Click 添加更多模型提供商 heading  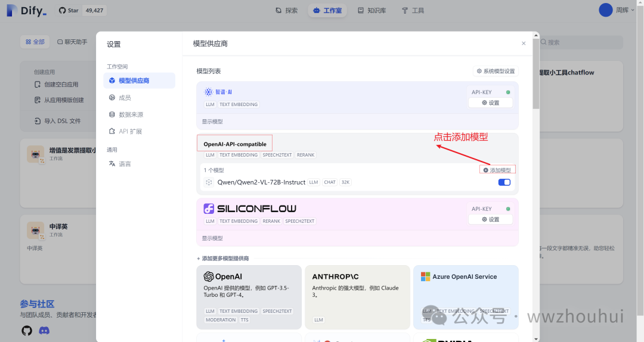tap(222, 258)
